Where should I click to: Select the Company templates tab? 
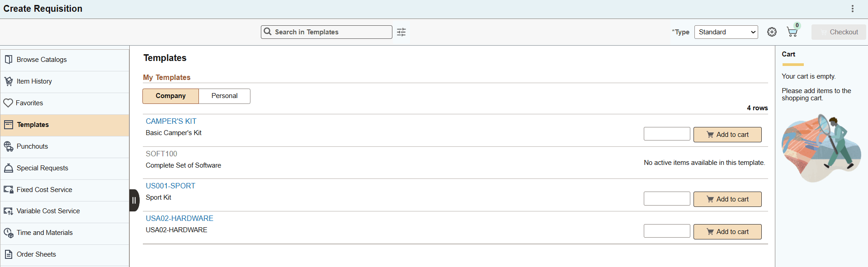click(x=170, y=96)
